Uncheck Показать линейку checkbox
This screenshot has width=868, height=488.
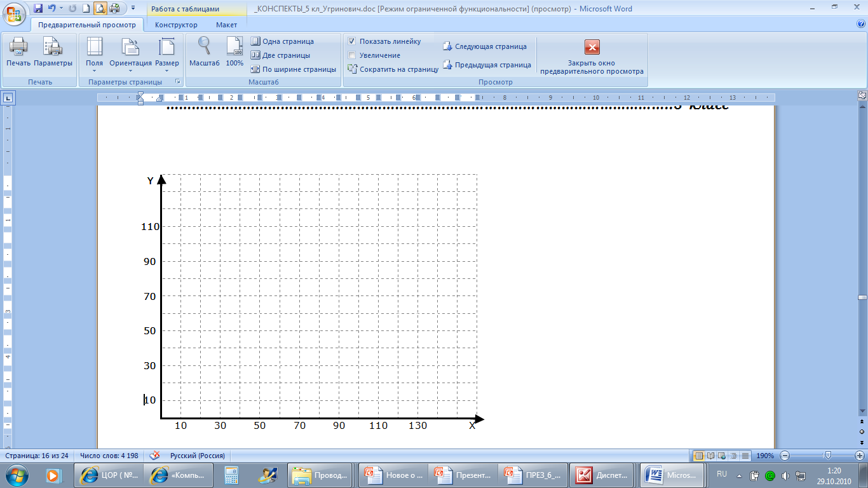pyautogui.click(x=351, y=41)
